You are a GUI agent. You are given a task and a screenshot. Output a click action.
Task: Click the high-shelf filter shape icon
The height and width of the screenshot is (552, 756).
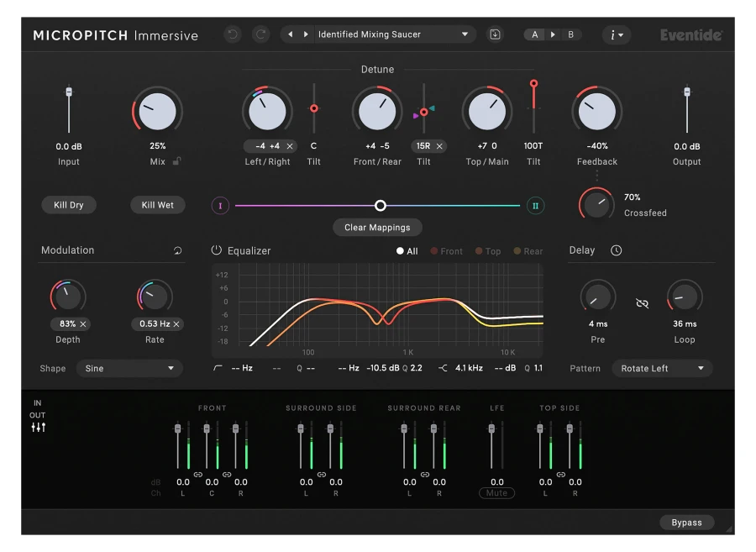pos(443,368)
